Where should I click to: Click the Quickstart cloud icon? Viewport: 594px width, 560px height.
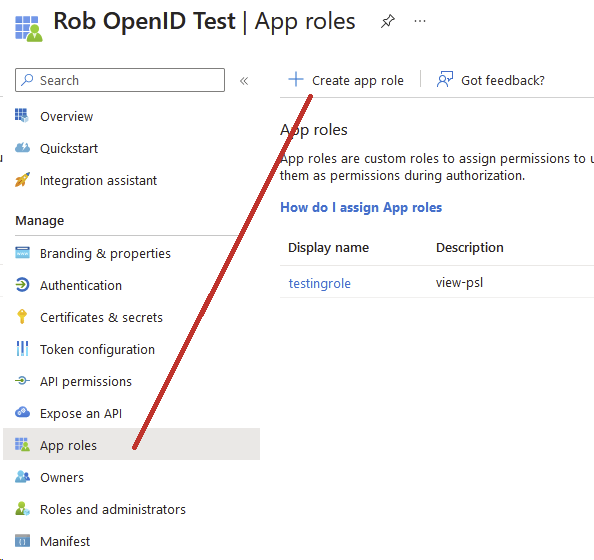click(22, 147)
